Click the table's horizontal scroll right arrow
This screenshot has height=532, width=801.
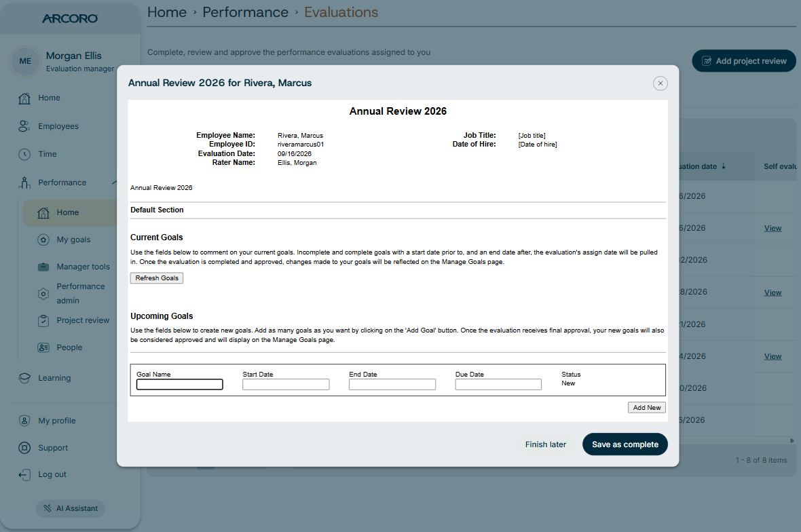pos(792,440)
